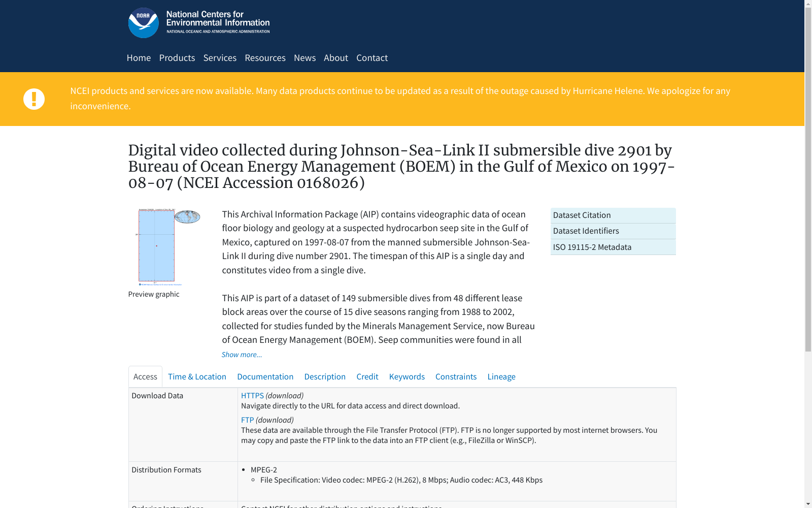
Task: Open the Services menu
Action: pyautogui.click(x=220, y=58)
